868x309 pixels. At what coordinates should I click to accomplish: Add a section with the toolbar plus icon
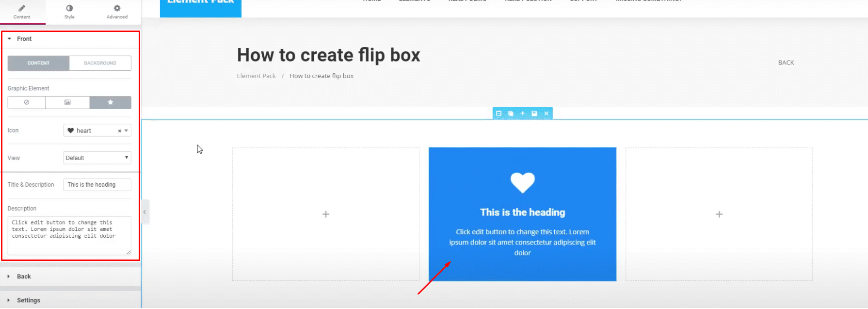coord(522,114)
